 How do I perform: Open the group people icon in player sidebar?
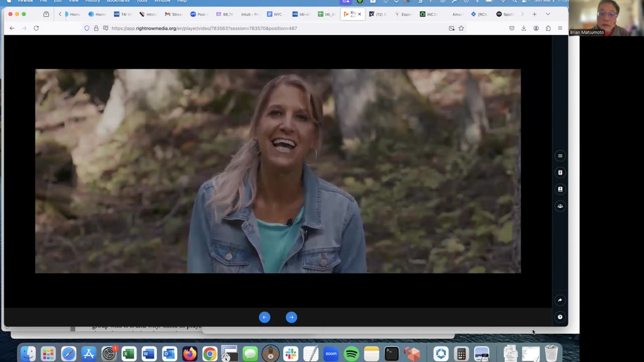[x=560, y=206]
